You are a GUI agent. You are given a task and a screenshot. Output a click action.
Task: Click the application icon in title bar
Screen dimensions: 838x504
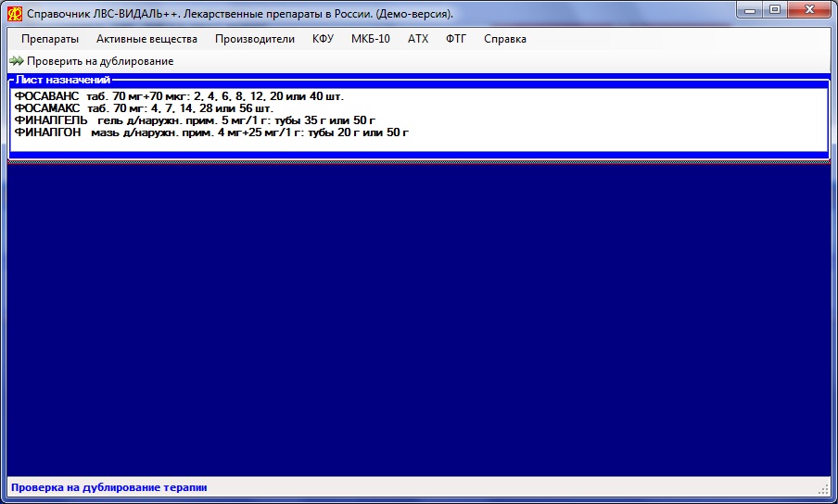(x=14, y=14)
